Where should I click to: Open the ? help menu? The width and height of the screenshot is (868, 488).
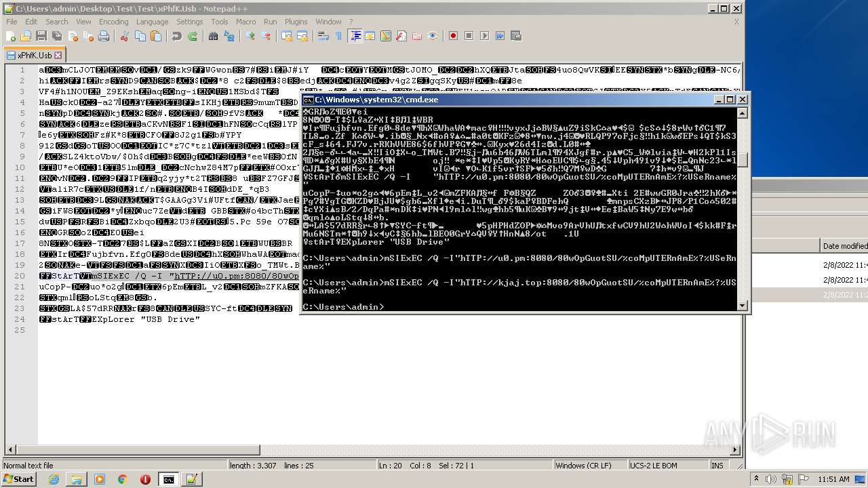point(351,22)
